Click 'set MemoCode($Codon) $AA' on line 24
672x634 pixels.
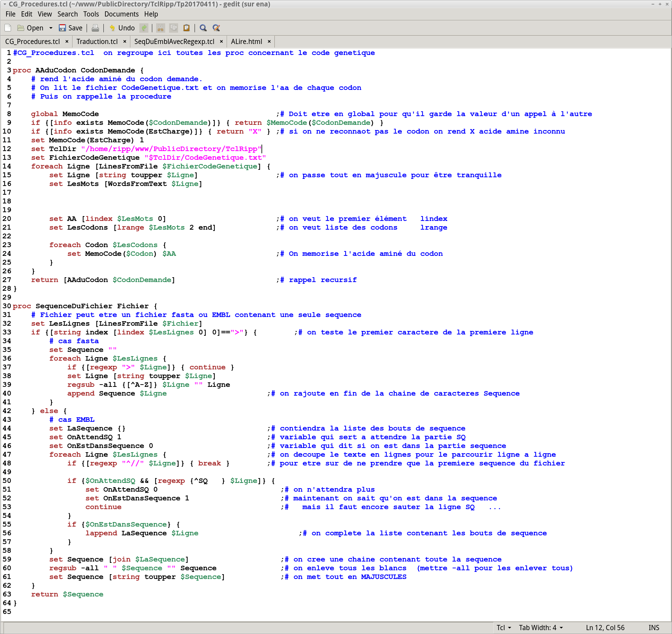(122, 254)
